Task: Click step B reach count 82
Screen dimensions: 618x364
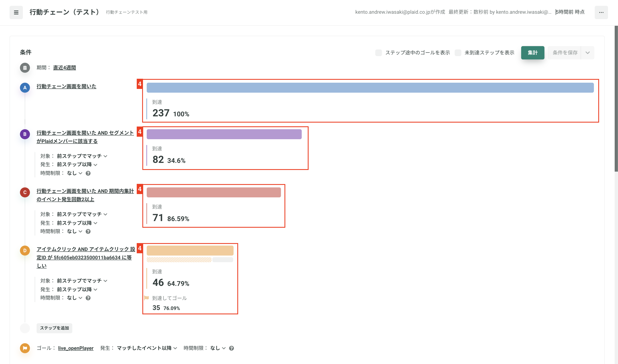Action: click(x=158, y=160)
